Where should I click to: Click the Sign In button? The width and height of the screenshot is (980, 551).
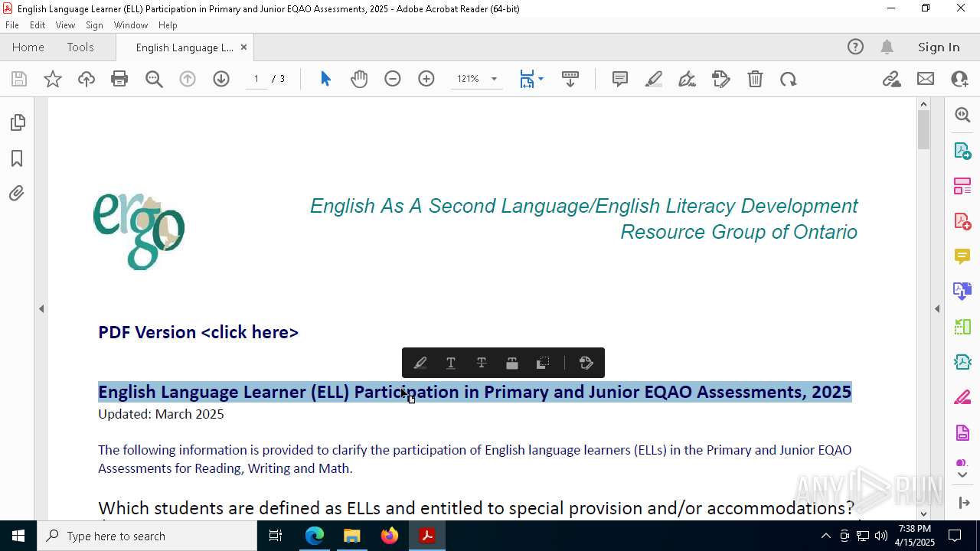(x=939, y=47)
